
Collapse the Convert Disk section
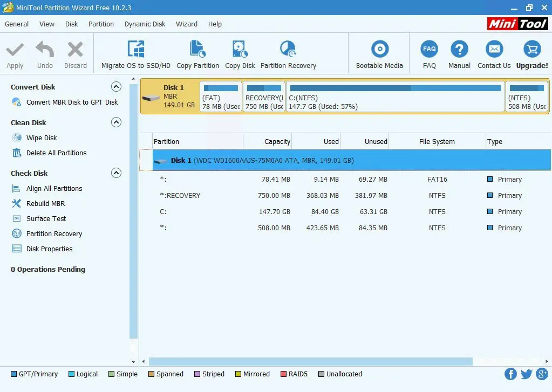[116, 87]
